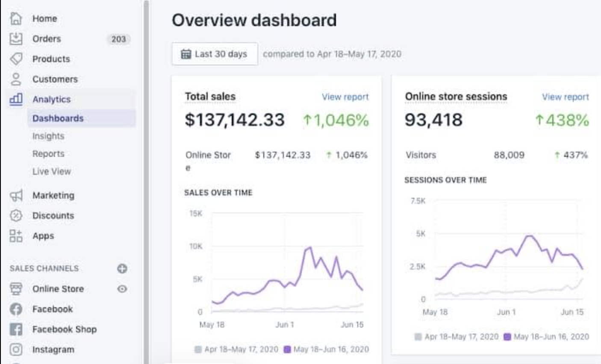Toggle the Online Store eye icon
The width and height of the screenshot is (601, 364).
point(122,289)
